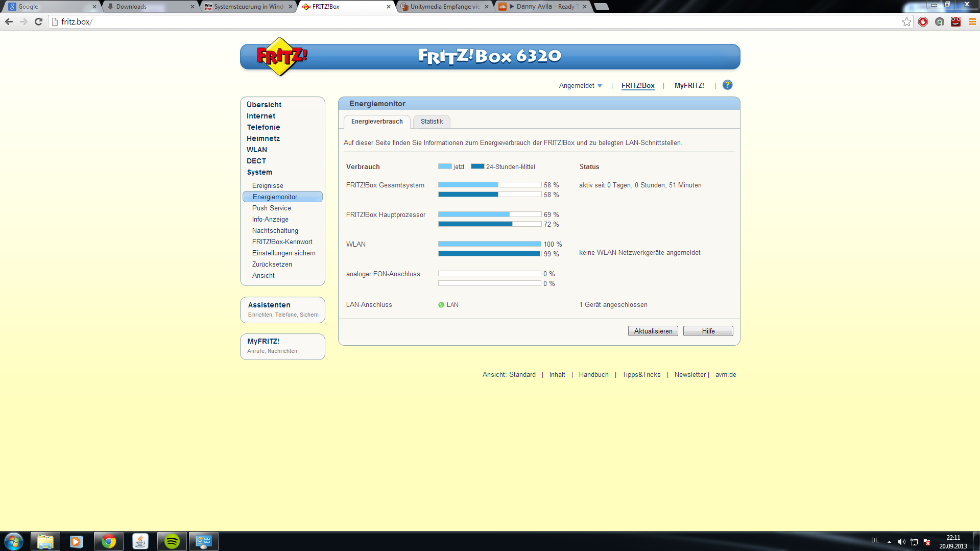Collapse the System menu in sidebar
Image resolution: width=980 pixels, height=551 pixels.
point(259,172)
